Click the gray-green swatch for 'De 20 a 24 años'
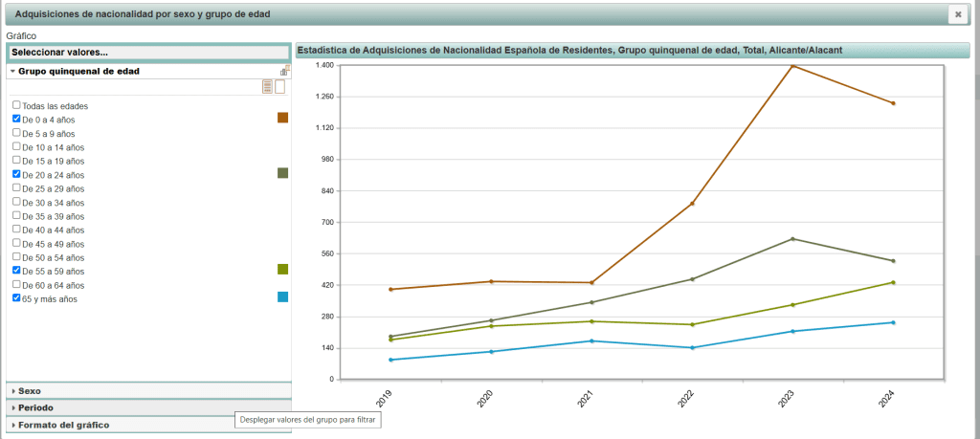Image resolution: width=980 pixels, height=439 pixels. (282, 173)
